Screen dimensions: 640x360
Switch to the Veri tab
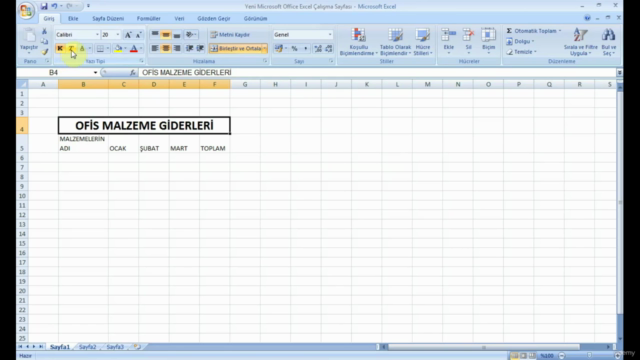coord(179,18)
